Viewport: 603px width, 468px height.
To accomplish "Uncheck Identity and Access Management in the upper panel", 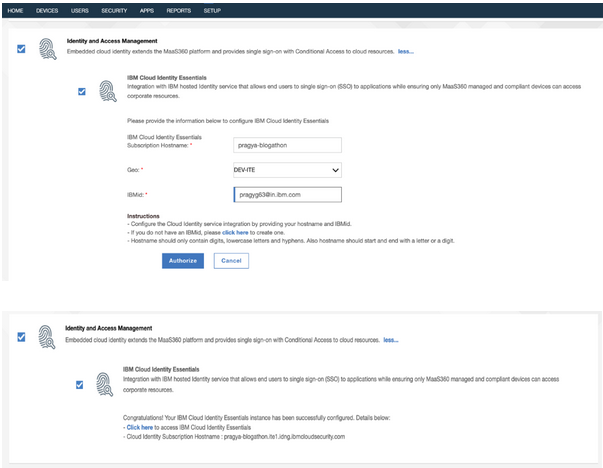I will [x=21, y=49].
